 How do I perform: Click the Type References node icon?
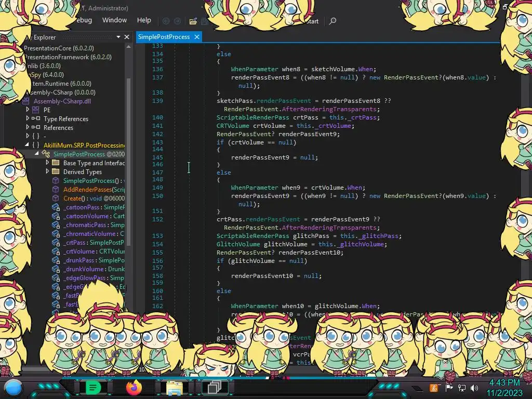36,119
